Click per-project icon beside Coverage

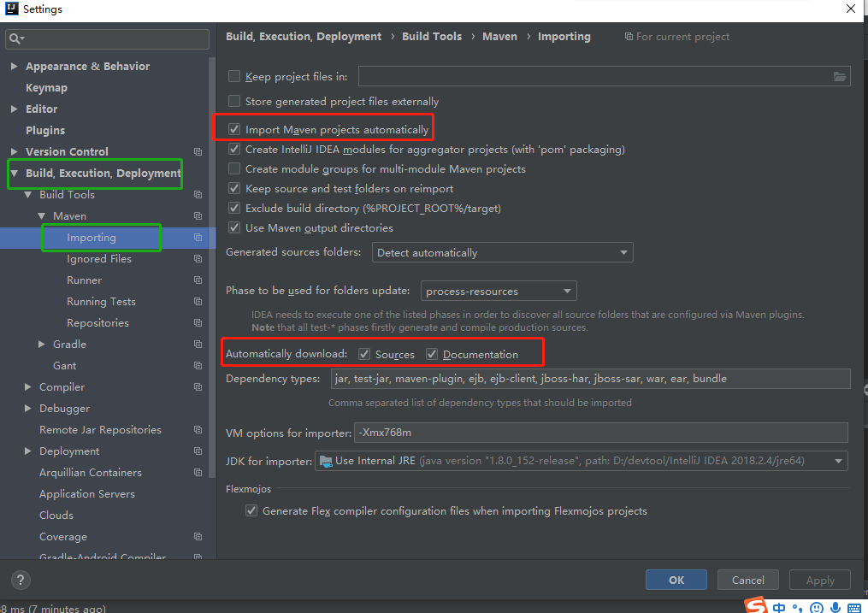(198, 537)
